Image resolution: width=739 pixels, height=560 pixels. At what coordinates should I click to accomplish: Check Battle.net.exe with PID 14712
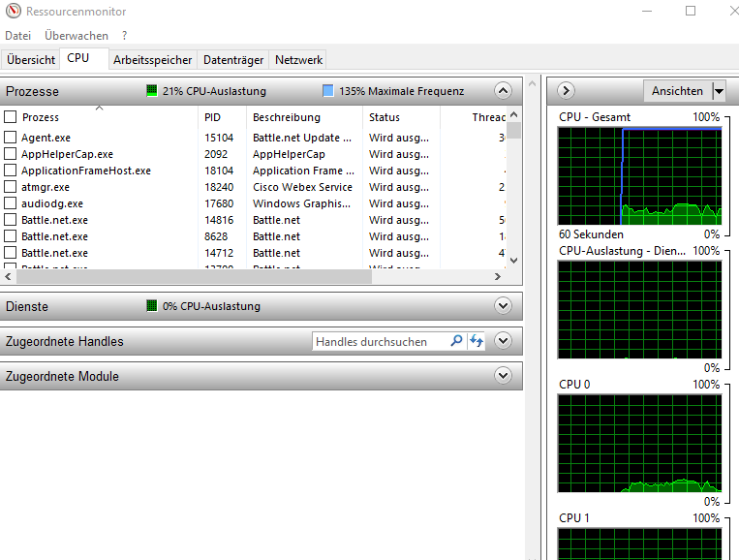pos(11,253)
